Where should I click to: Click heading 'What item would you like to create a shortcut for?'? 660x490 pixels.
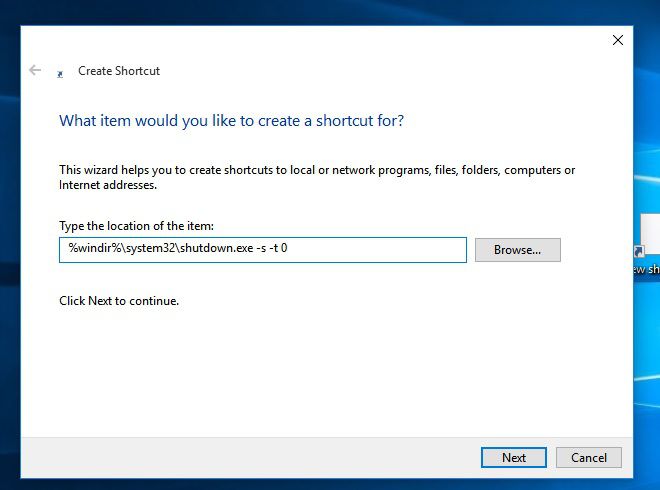(x=232, y=121)
